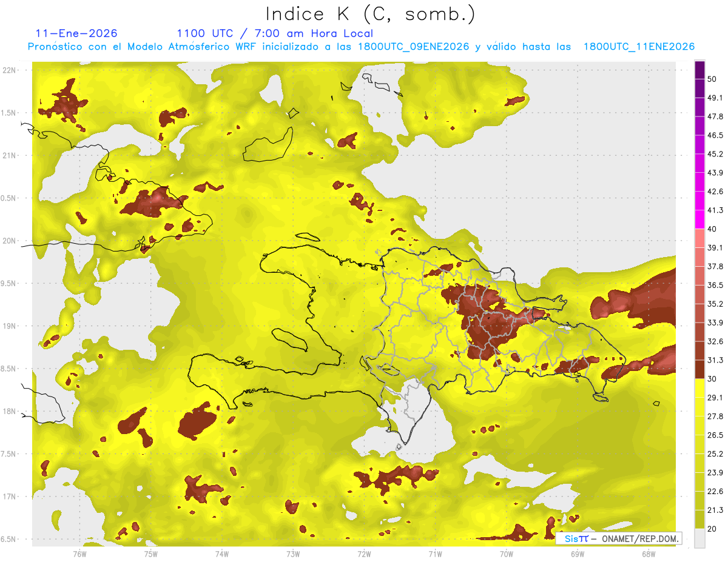Click the "71W" longitude label

(435, 554)
